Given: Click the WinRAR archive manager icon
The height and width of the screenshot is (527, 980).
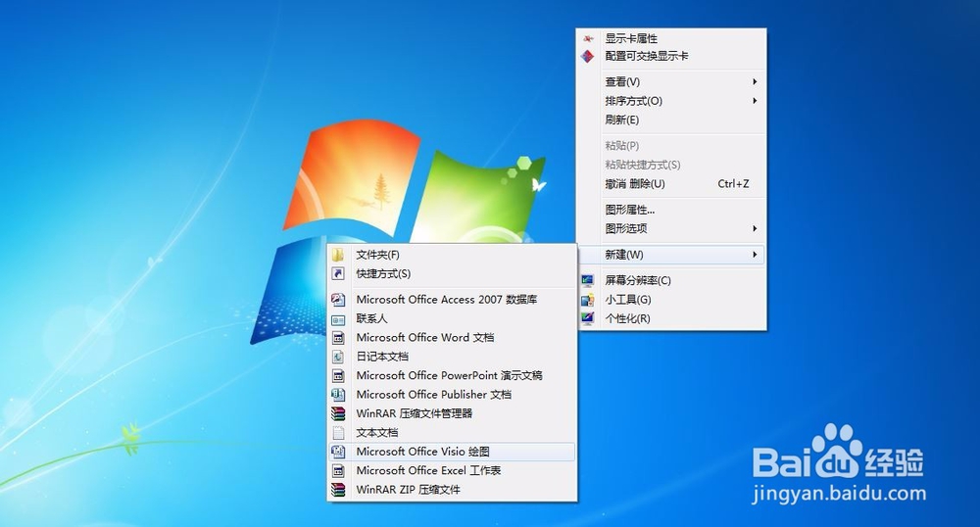Looking at the screenshot, I should 338,413.
